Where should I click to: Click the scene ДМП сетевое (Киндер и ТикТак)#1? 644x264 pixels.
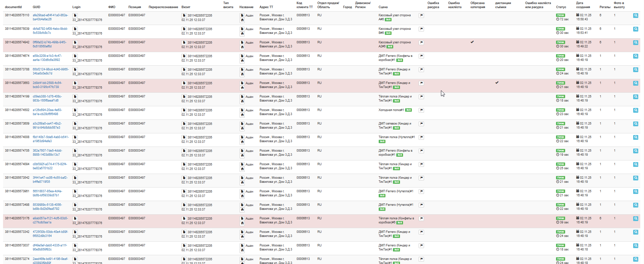[x=395, y=126]
